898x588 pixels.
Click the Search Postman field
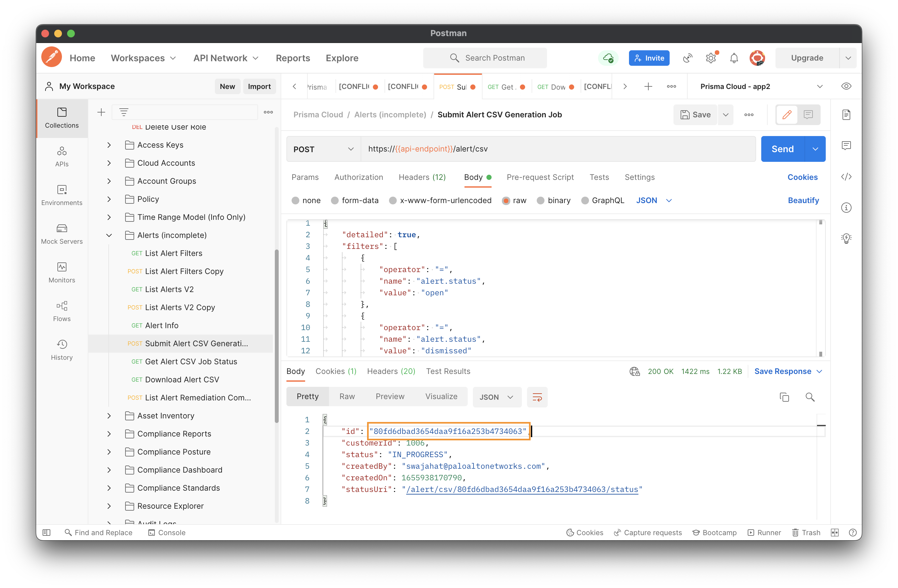tap(485, 58)
